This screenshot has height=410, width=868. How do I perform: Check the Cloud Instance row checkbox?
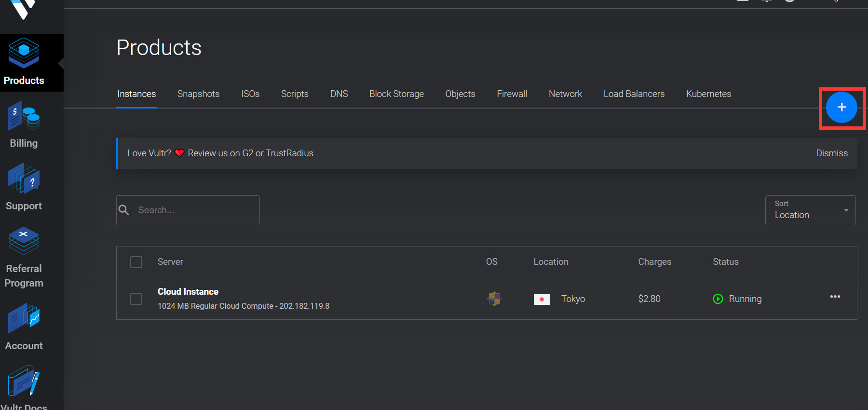(x=136, y=299)
